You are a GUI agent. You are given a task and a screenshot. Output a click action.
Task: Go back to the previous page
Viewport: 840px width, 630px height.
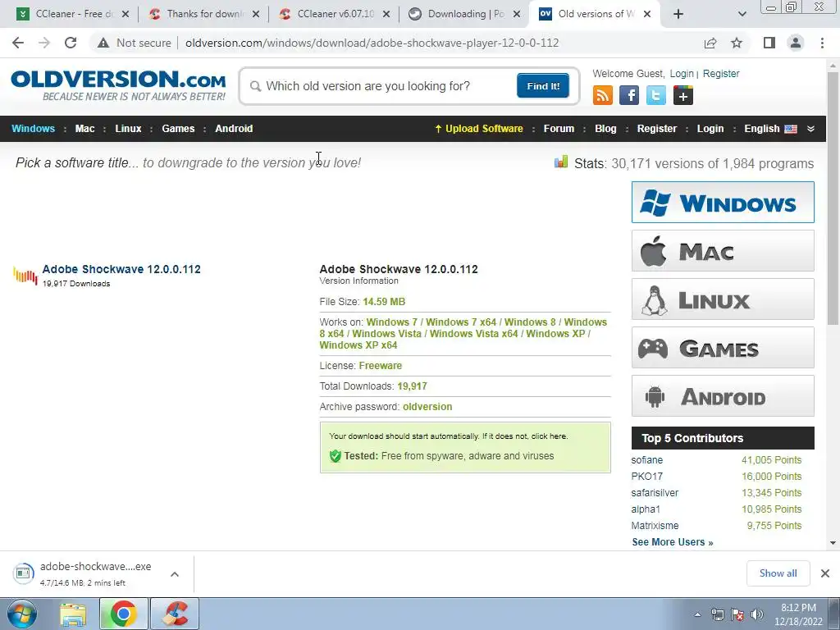[18, 43]
